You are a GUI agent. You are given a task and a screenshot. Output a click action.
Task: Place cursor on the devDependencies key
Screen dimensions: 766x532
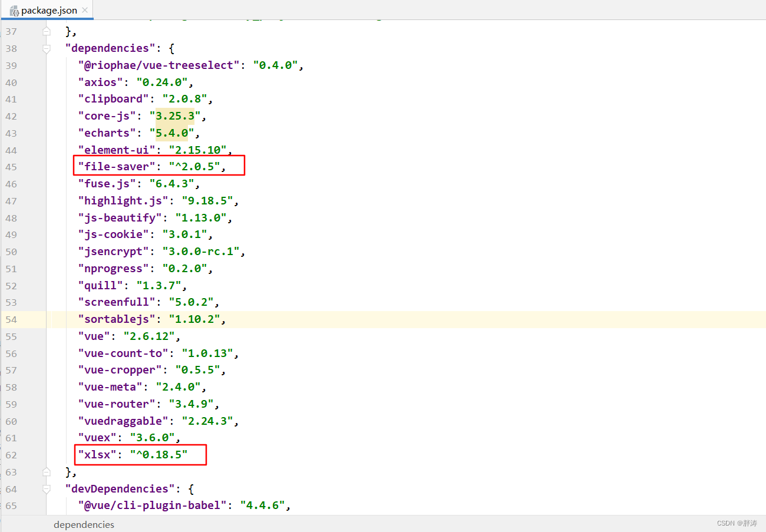120,488
